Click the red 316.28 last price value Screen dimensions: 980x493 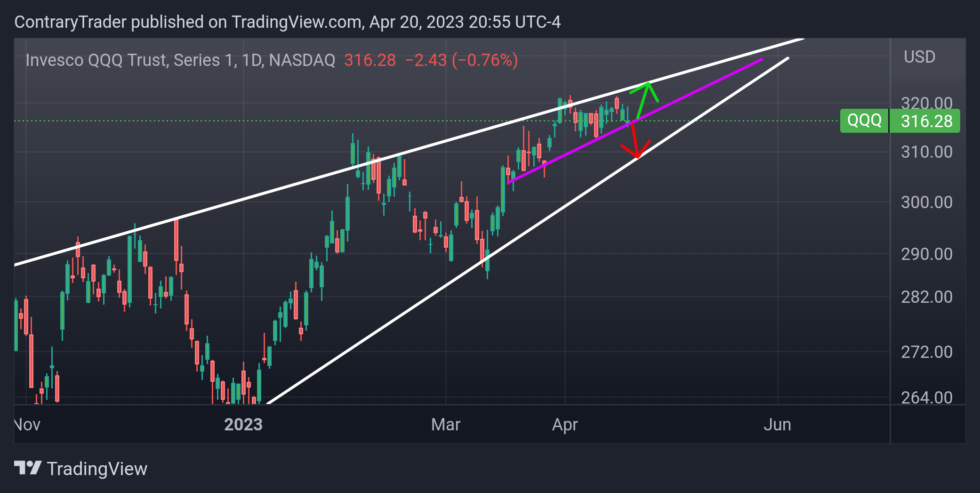click(370, 60)
